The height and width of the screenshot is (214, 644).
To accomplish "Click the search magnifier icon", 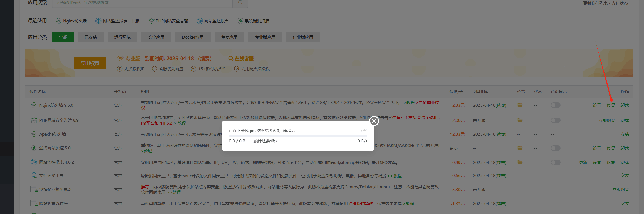I will click(x=241, y=2).
